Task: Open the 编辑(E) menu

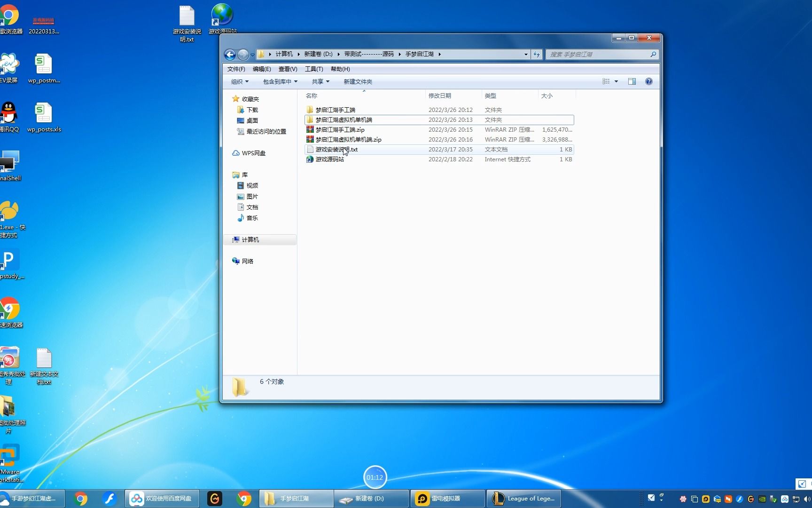Action: [x=262, y=69]
